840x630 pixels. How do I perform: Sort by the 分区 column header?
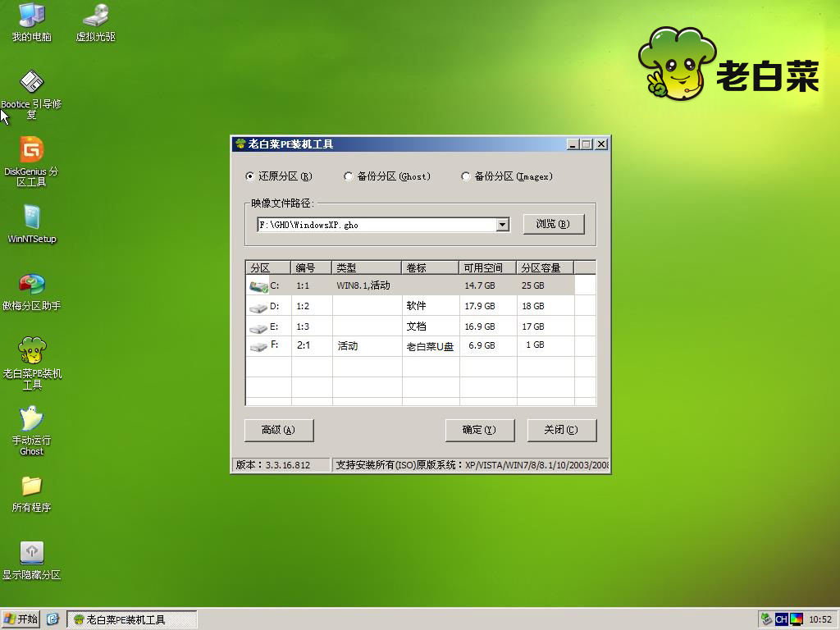[268, 267]
